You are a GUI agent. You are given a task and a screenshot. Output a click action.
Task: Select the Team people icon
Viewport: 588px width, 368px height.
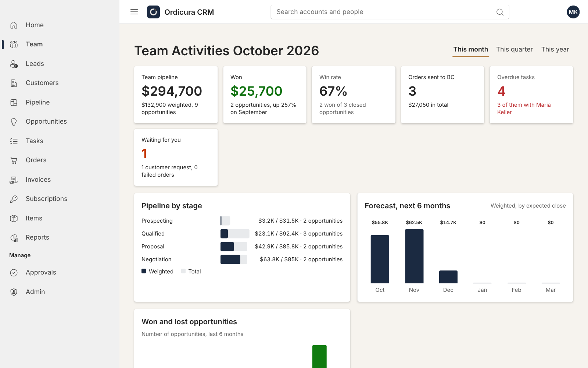pyautogui.click(x=14, y=44)
